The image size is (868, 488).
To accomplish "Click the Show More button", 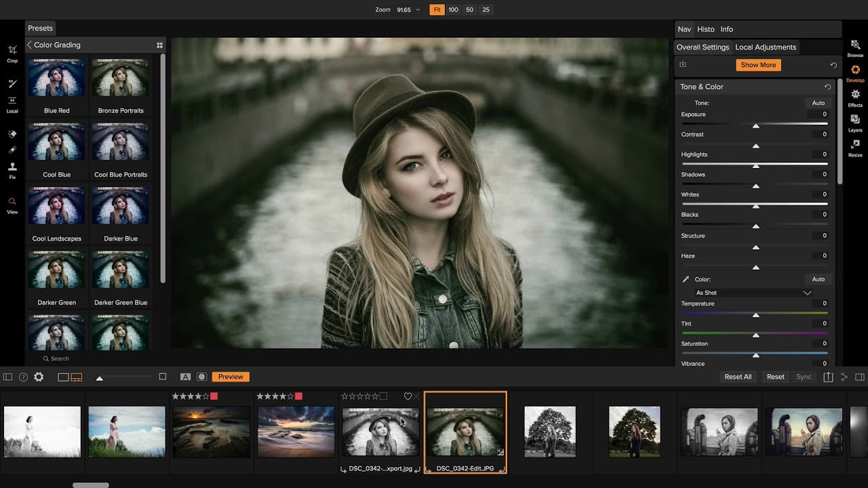I will (757, 64).
